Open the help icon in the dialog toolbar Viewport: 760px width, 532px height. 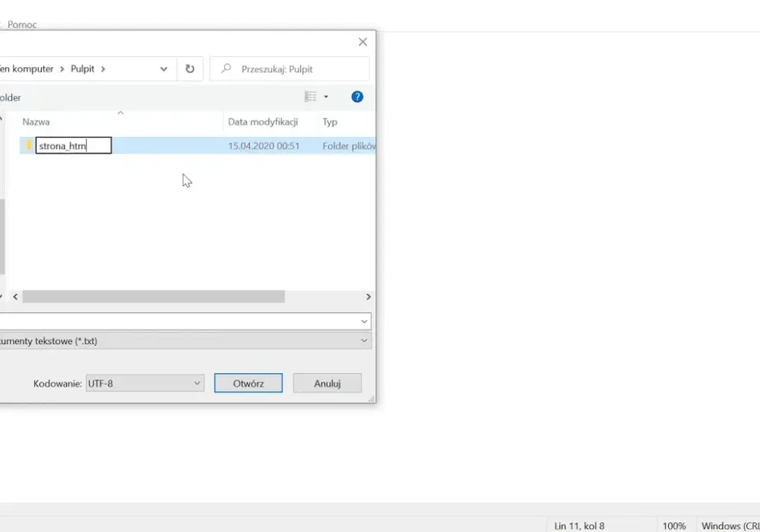(357, 97)
